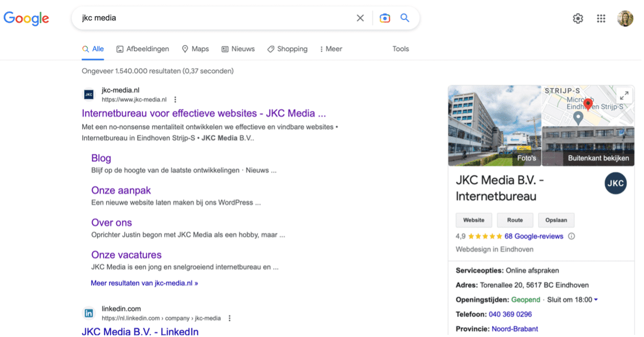Click the address Torenallee 20 text
Screen dimensions: 644x337
[534, 285]
